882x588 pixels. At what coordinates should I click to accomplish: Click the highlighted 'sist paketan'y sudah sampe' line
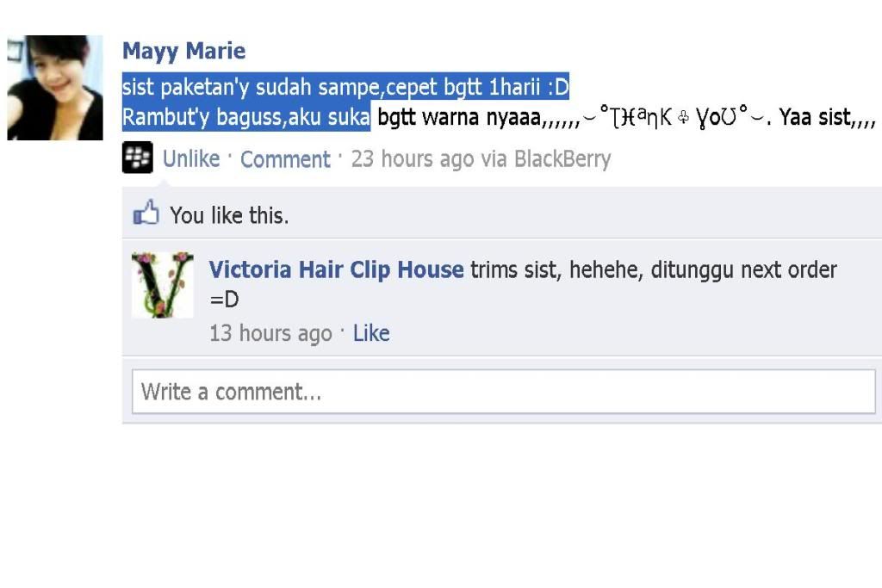(x=346, y=87)
